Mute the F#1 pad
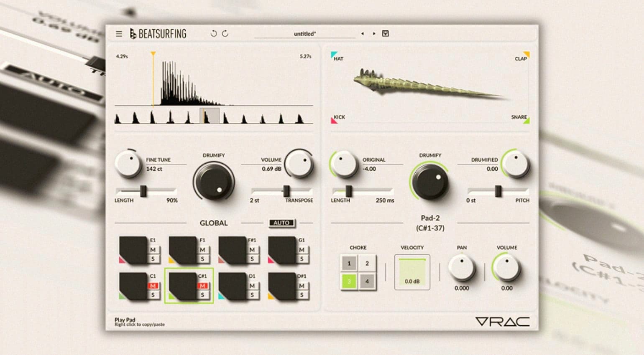The width and height of the screenshot is (644, 355). (252, 250)
